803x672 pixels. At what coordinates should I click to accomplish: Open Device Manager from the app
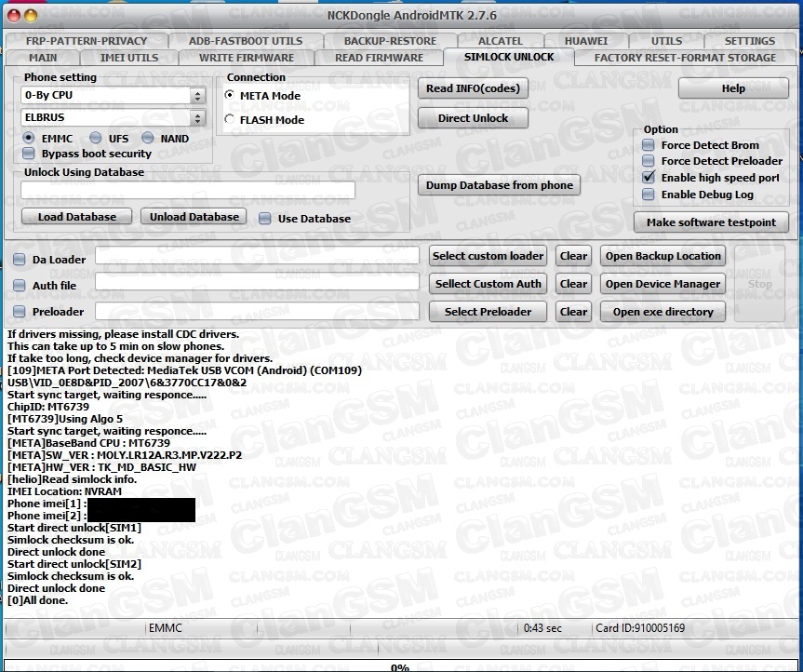[x=662, y=284]
